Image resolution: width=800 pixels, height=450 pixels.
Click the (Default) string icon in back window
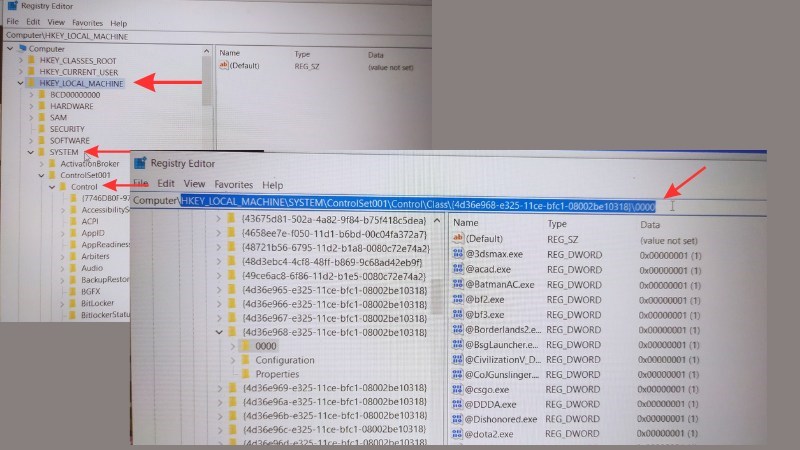pyautogui.click(x=223, y=65)
